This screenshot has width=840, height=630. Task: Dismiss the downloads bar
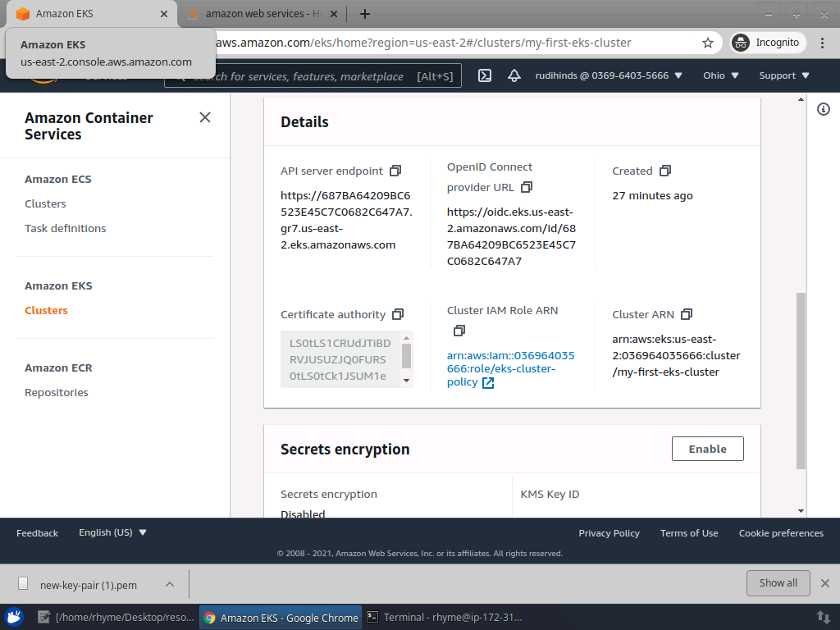(825, 583)
